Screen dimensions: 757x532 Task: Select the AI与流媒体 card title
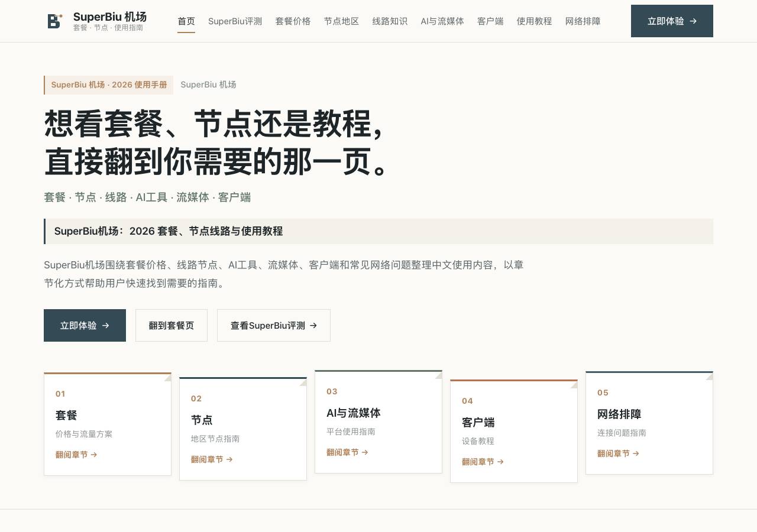click(x=354, y=413)
